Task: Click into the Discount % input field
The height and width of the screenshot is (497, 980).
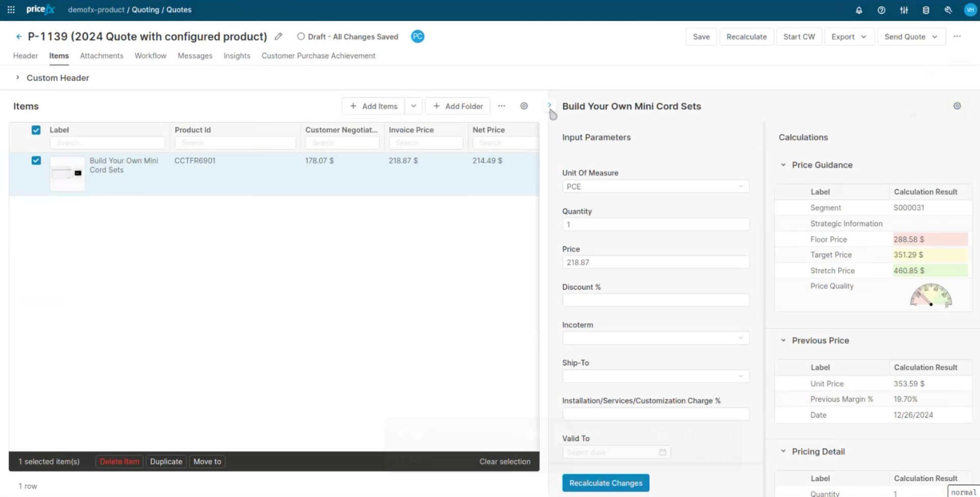Action: point(655,300)
